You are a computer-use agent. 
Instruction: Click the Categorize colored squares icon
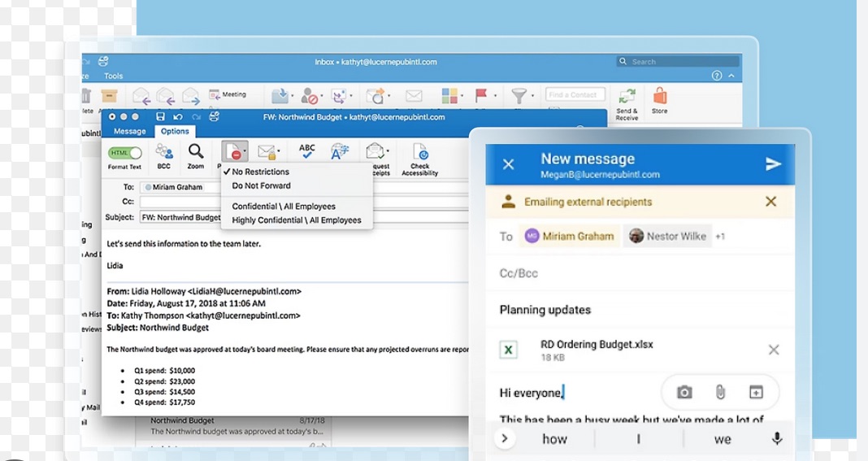click(449, 96)
